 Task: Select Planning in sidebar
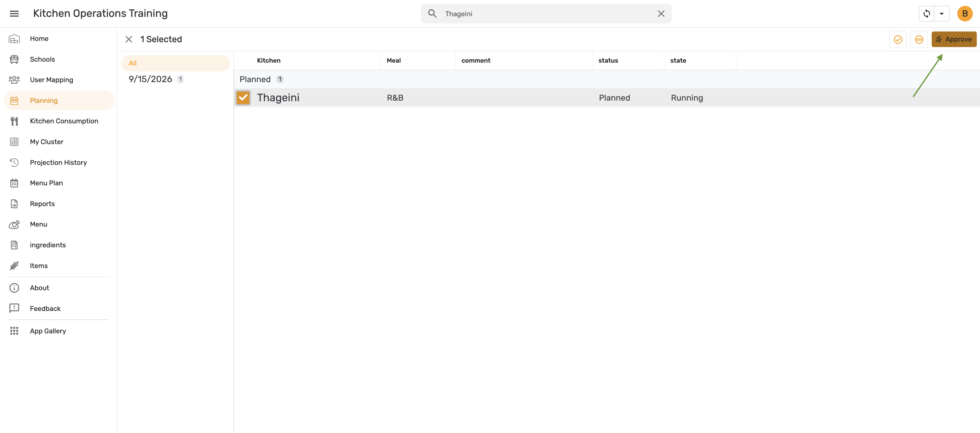59,100
